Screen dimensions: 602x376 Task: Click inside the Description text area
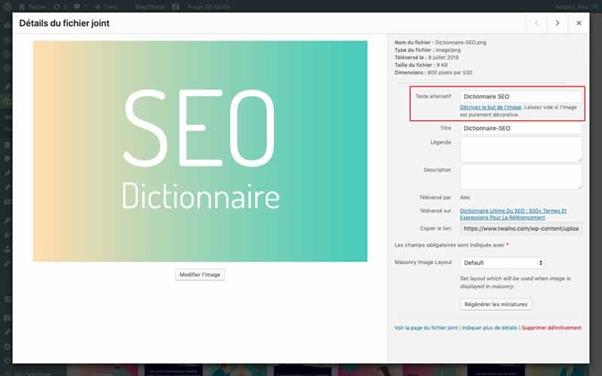click(x=521, y=177)
